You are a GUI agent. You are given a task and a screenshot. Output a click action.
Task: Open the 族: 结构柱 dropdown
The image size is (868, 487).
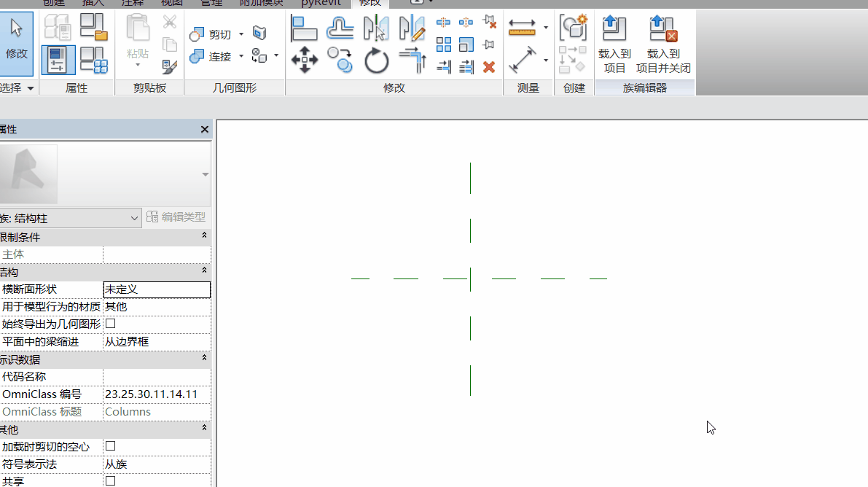pyautogui.click(x=134, y=218)
